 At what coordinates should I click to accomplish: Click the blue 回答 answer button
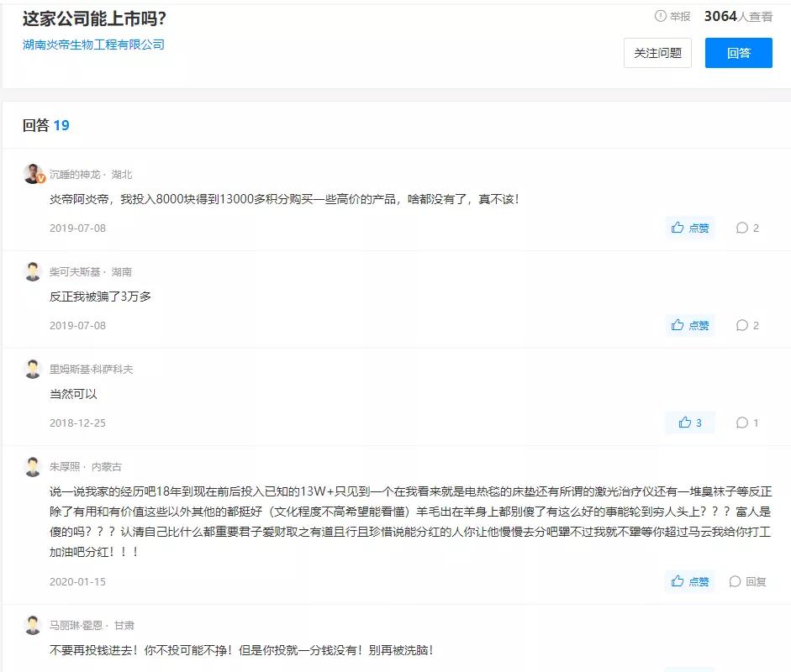[739, 53]
